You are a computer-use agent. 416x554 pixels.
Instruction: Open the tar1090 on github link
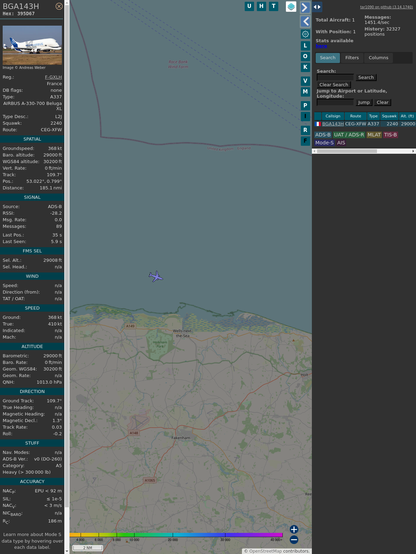click(x=386, y=7)
